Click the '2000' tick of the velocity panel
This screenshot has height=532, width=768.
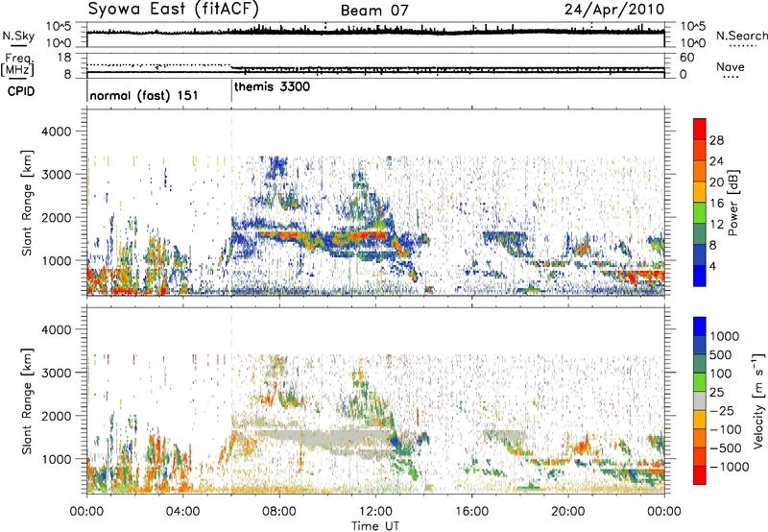click(56, 416)
